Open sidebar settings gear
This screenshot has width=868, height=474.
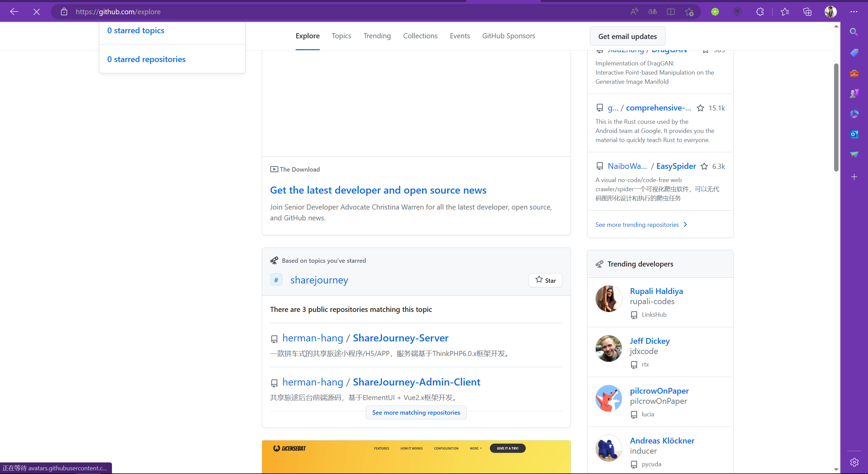point(854,462)
